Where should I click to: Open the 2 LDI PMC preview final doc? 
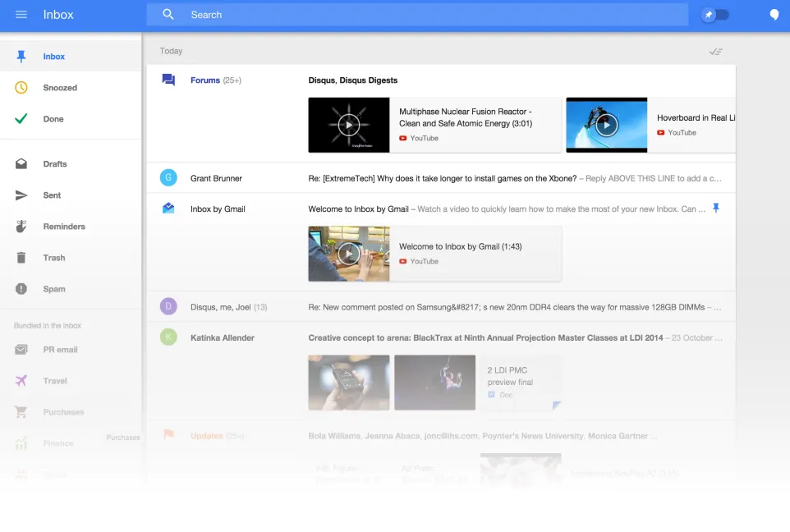pos(521,383)
